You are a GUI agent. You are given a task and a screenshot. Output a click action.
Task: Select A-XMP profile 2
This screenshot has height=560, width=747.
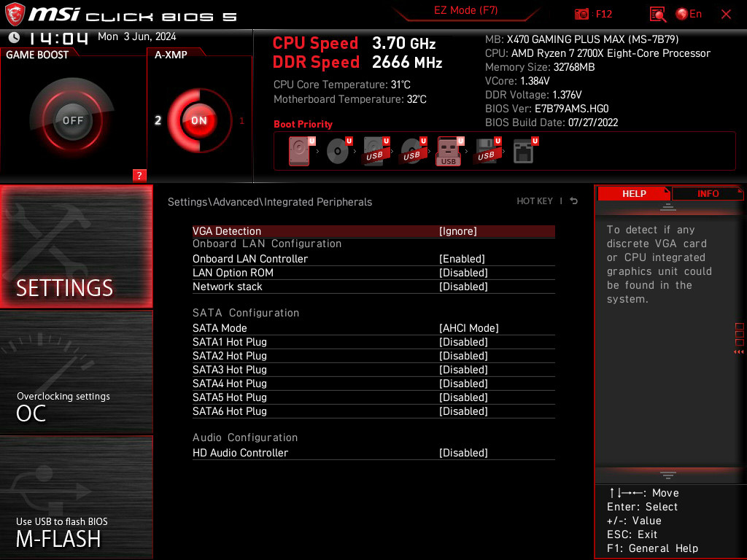pyautogui.click(x=158, y=120)
